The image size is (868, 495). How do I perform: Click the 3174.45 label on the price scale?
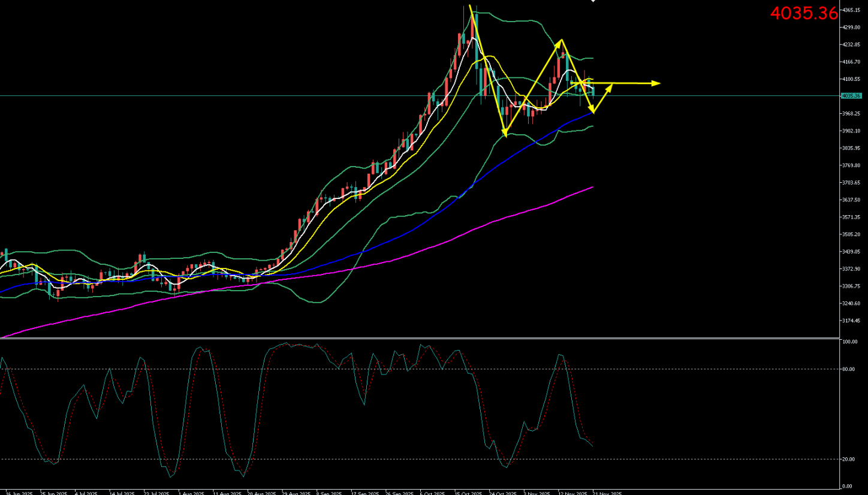pos(851,321)
